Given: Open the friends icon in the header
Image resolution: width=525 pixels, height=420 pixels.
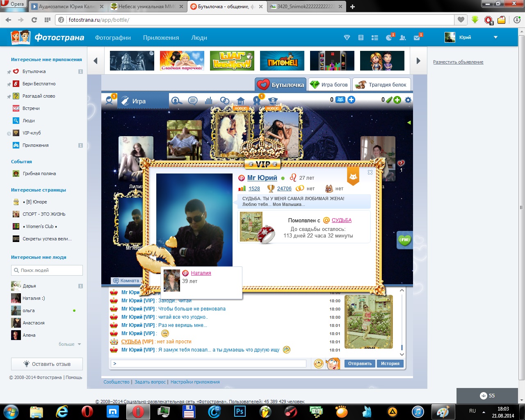Looking at the screenshot, I should pyautogui.click(x=403, y=37).
